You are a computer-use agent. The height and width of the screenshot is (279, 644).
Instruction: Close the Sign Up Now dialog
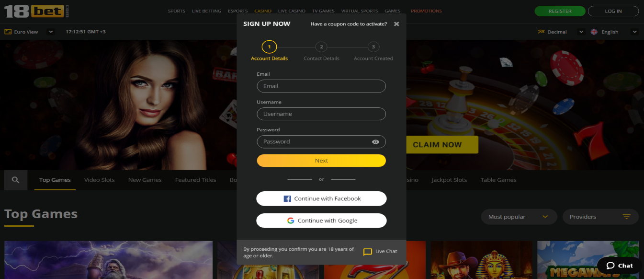coord(396,24)
